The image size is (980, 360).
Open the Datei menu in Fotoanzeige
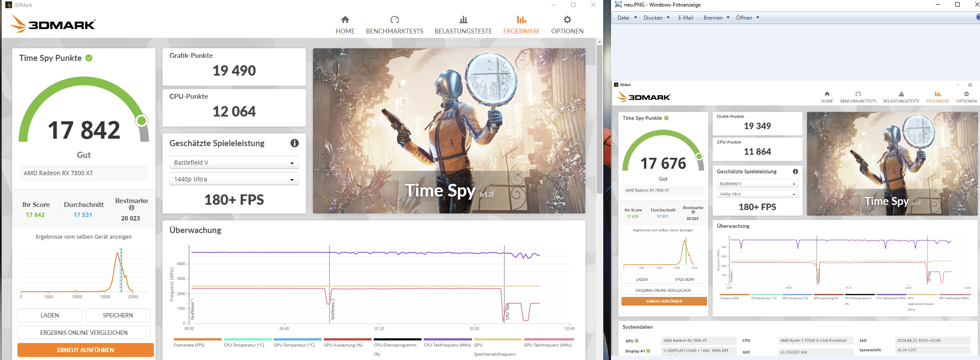coord(627,18)
